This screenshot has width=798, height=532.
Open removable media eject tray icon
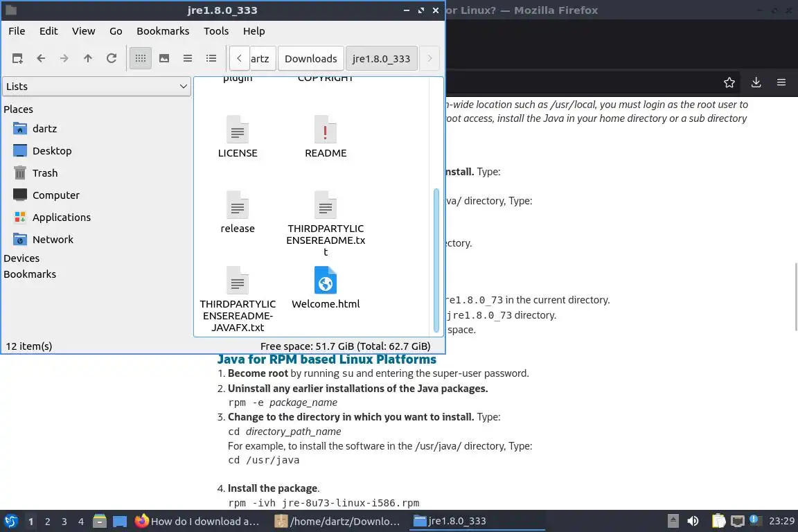pyautogui.click(x=673, y=521)
